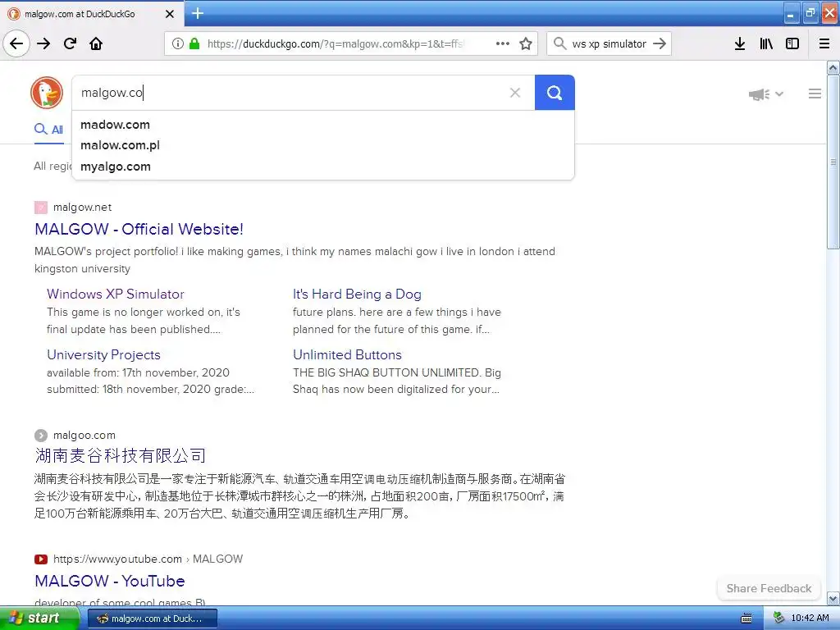
Task: Choose the 'myalgo.com' suggestion
Action: tap(323, 167)
